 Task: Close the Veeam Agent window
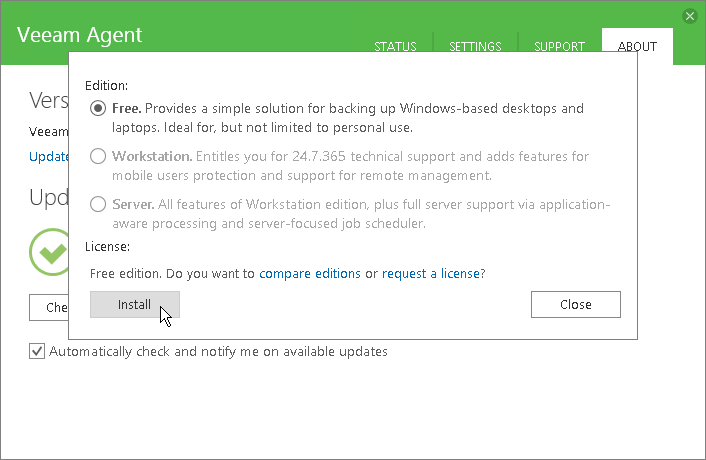[x=689, y=16]
